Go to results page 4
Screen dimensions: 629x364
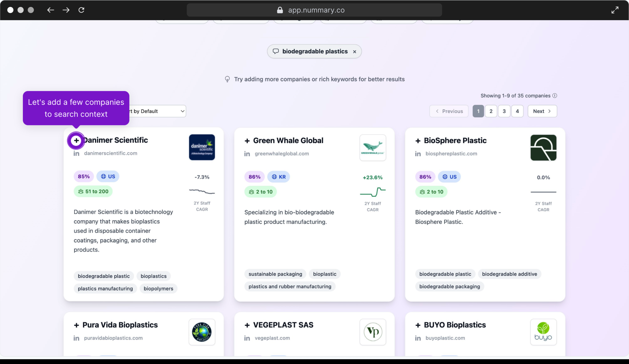pyautogui.click(x=517, y=111)
